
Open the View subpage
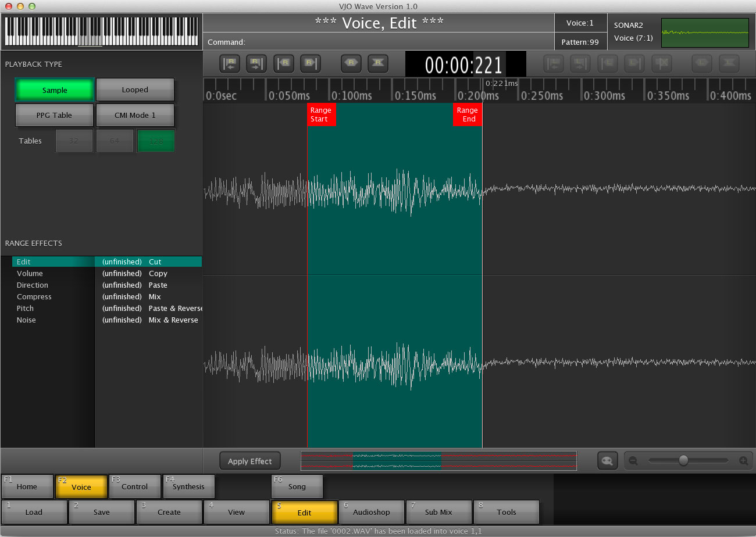coord(237,512)
